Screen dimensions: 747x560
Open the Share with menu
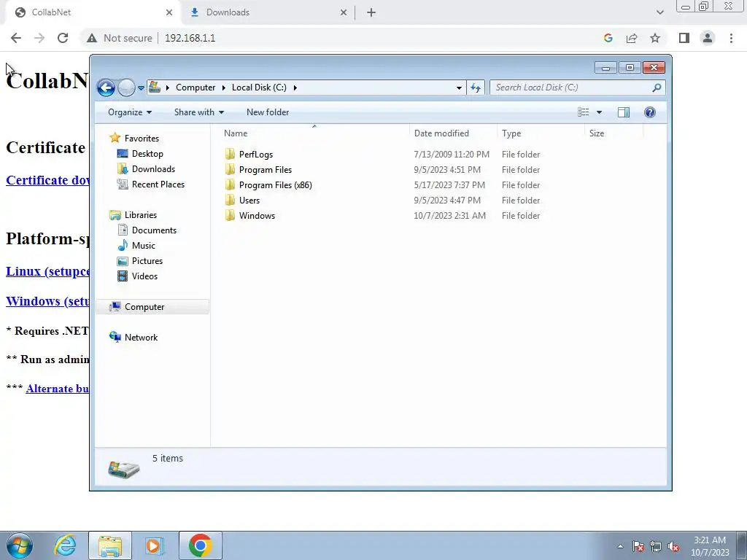[x=199, y=112]
